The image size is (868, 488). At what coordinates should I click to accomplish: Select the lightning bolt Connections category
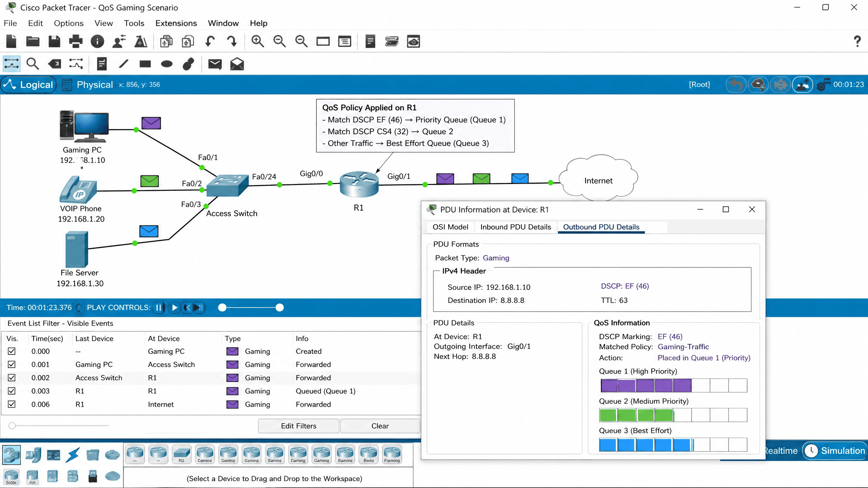[x=73, y=454]
